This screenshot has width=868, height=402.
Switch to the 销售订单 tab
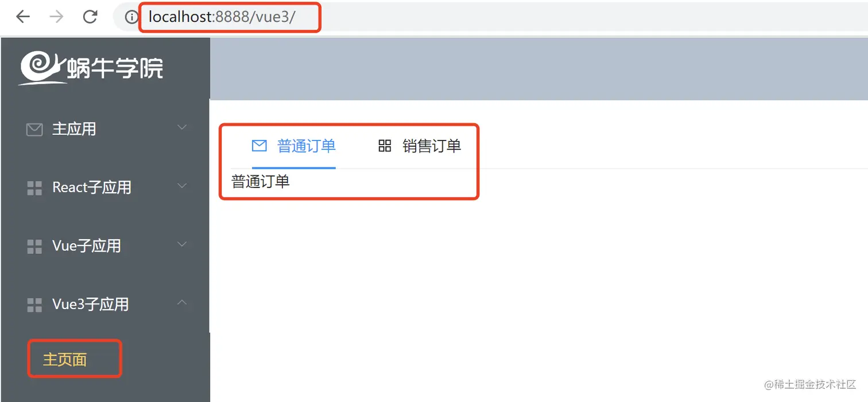pyautogui.click(x=420, y=146)
